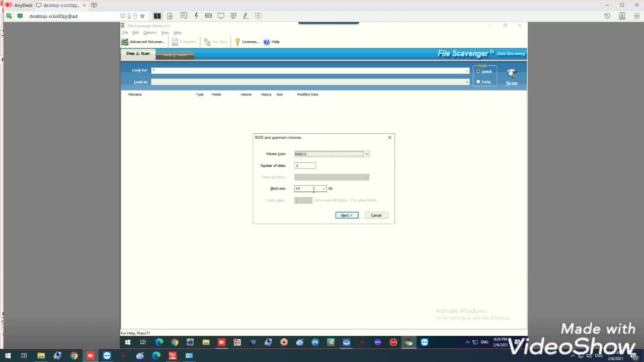Select the Long scan mode
This screenshot has height=362, width=644.
[x=478, y=81]
